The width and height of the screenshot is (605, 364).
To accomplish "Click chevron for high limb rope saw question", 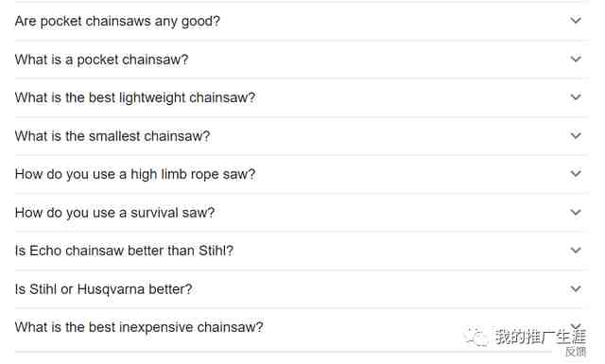I will point(576,174).
